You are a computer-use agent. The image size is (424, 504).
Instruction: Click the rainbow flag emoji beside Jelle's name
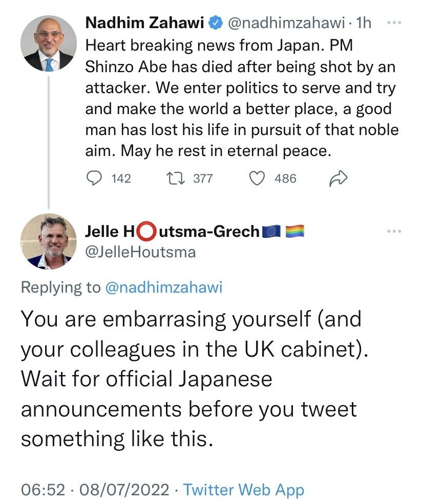click(295, 232)
